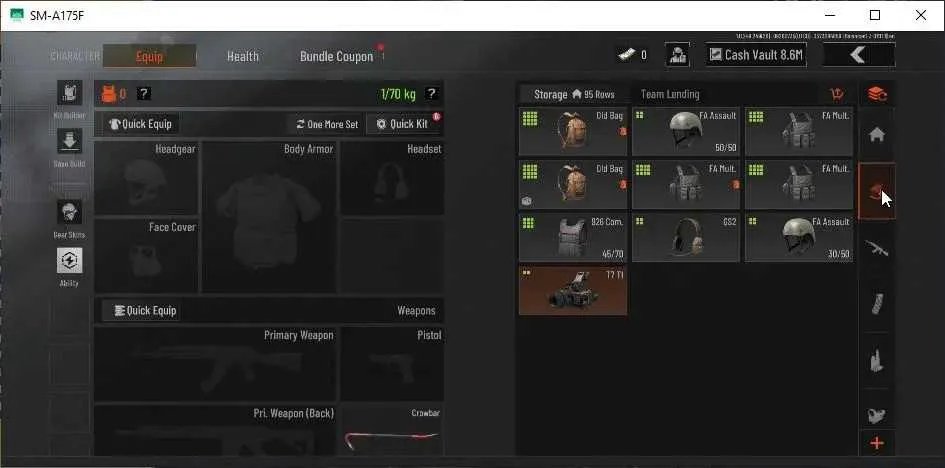Select the home category icon in storage sidebar
945x468 pixels.
[x=877, y=135]
